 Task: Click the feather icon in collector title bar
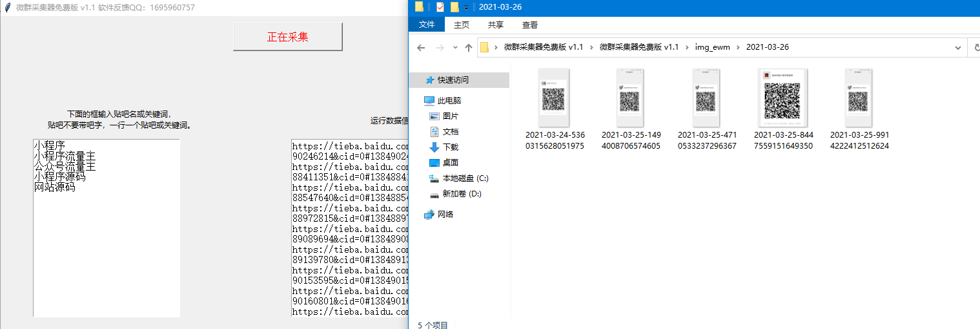[7, 8]
